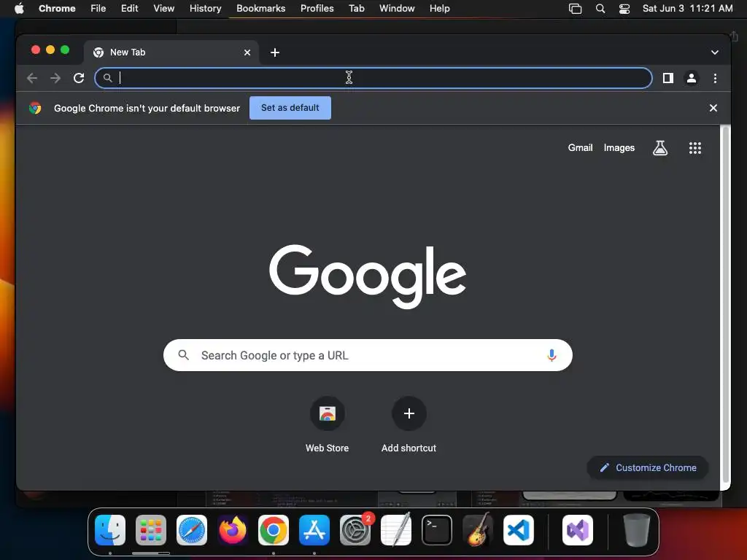Screen dimensions: 747x560
Task: Open the Bookmarks menu
Action: point(261,9)
